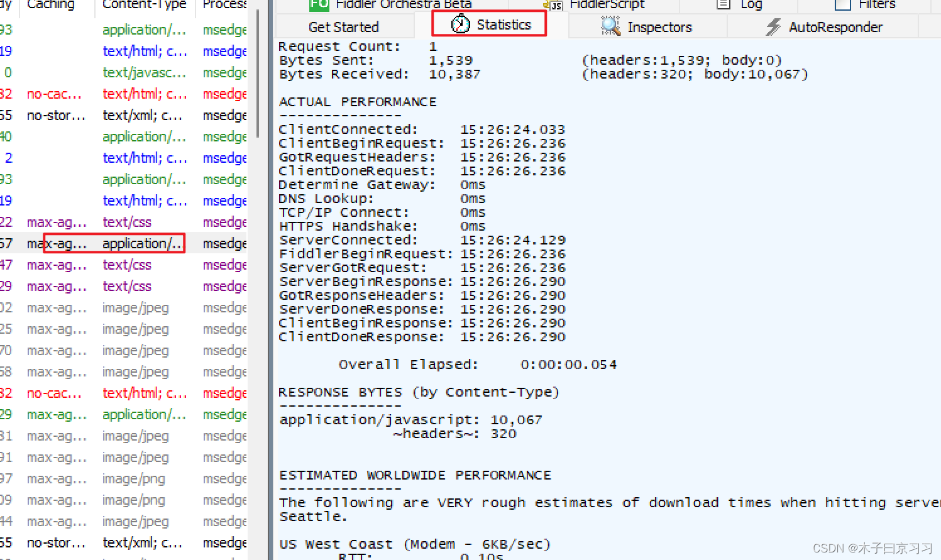
Task: Click the Process column header
Action: pos(224,4)
